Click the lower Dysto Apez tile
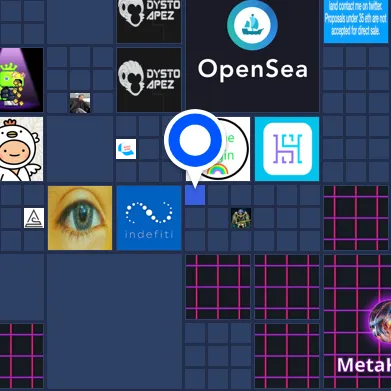The image size is (391, 391). click(149, 80)
